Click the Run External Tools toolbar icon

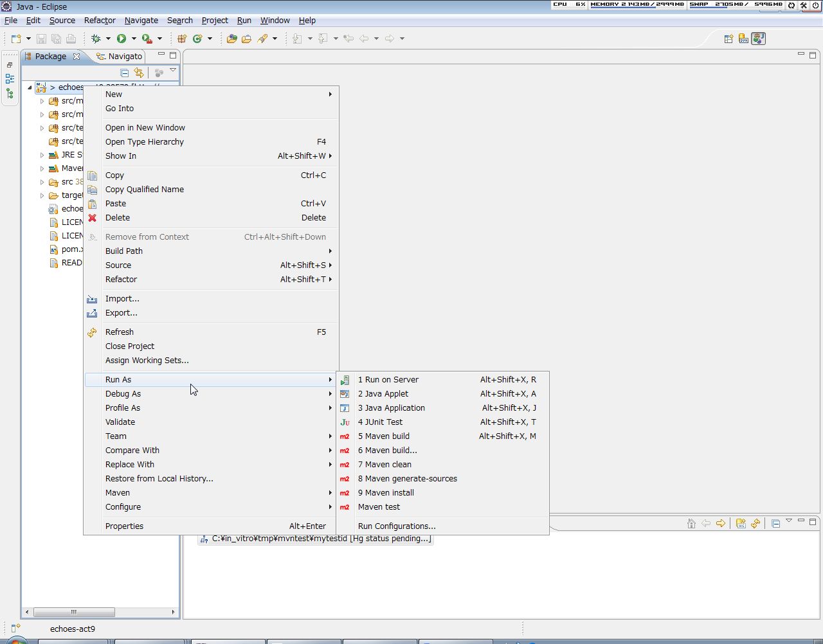[x=147, y=39]
